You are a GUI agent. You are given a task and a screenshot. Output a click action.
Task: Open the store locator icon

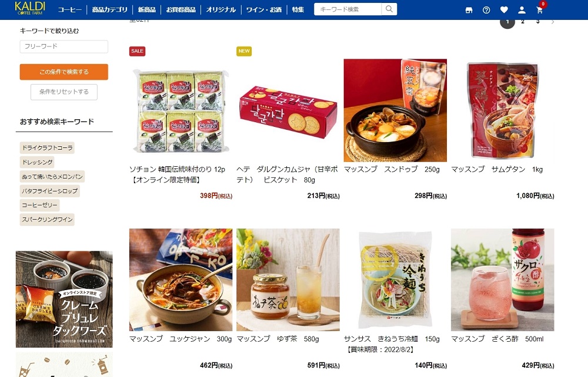tap(469, 10)
